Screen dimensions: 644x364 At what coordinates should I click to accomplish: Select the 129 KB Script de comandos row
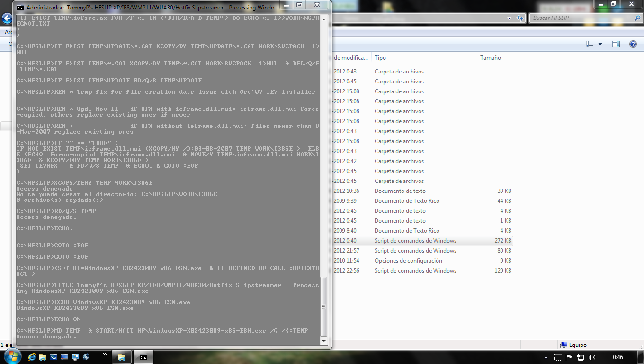[x=422, y=271]
